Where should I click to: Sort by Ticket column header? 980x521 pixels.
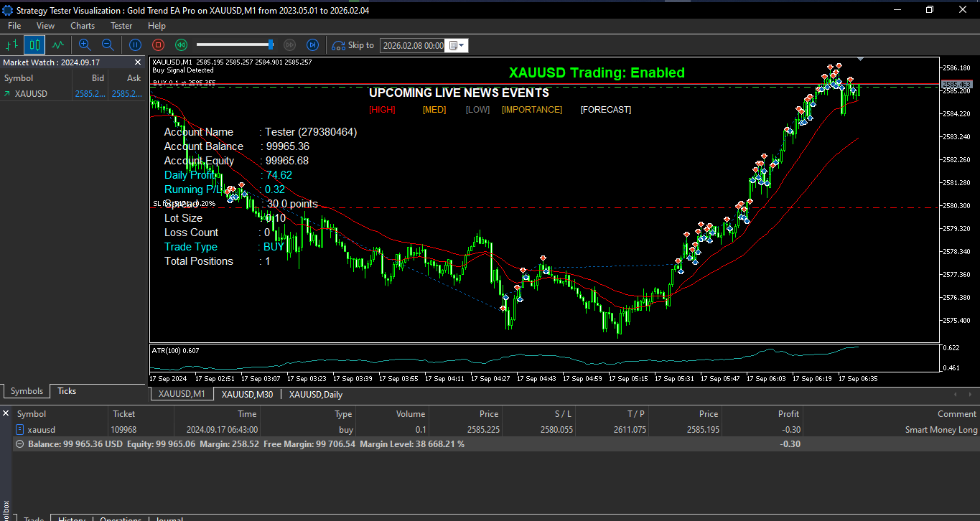pos(123,414)
